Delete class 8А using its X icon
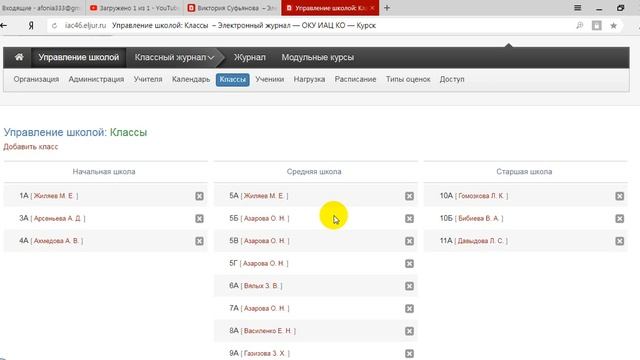The width and height of the screenshot is (640, 360). (409, 331)
